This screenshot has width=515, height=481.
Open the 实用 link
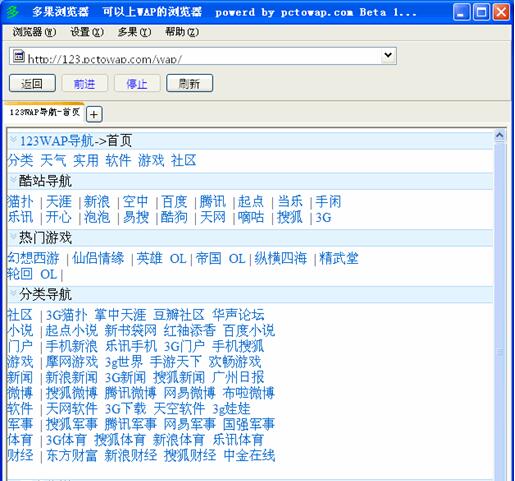pyautogui.click(x=86, y=160)
